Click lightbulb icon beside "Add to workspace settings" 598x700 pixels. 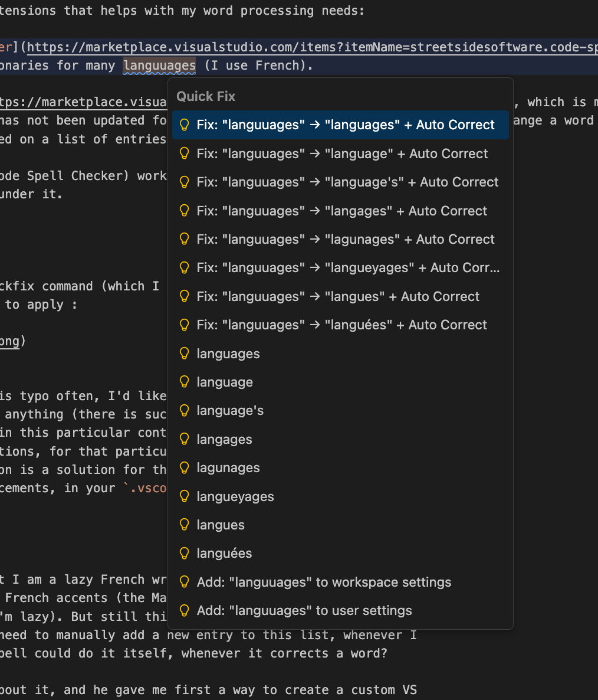[185, 583]
